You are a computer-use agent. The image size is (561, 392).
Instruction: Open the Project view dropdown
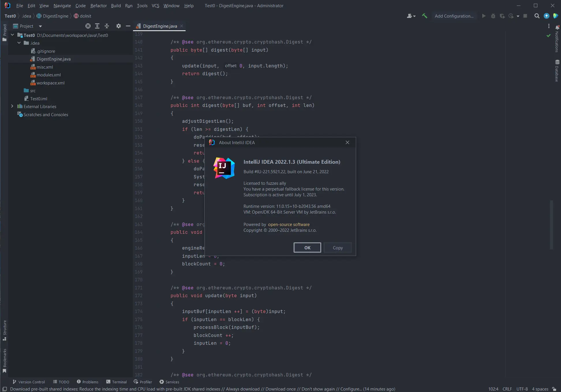click(40, 26)
